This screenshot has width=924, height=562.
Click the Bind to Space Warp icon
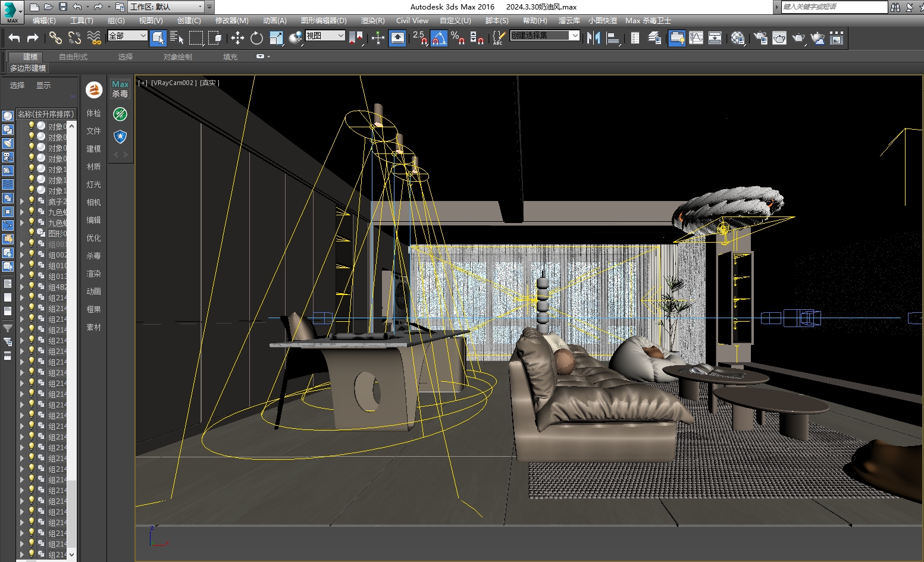(94, 38)
